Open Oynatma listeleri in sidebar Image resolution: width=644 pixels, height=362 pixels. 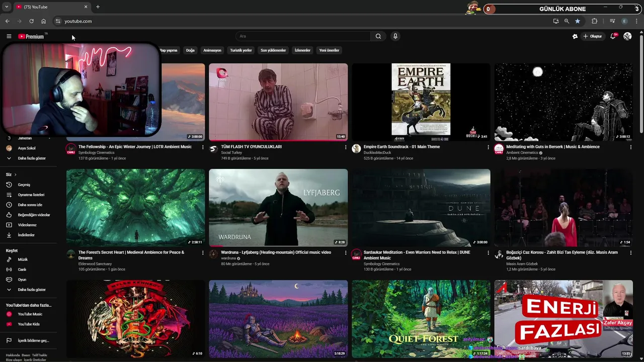coord(28,195)
